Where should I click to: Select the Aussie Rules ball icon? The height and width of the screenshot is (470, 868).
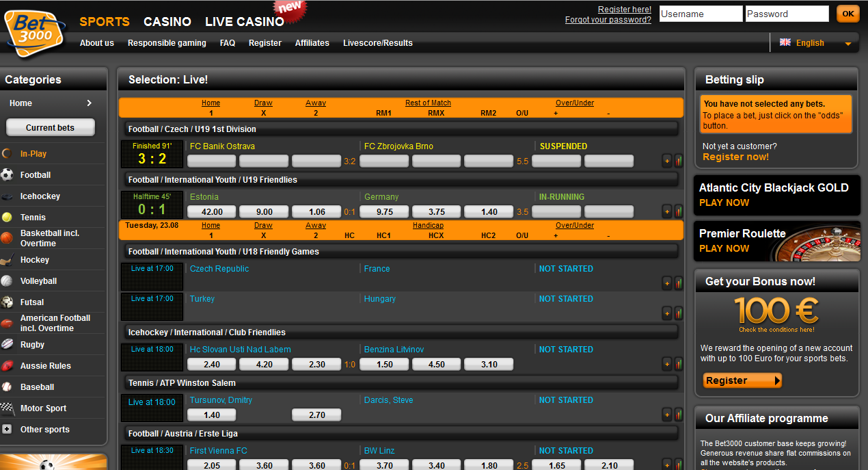(x=7, y=366)
